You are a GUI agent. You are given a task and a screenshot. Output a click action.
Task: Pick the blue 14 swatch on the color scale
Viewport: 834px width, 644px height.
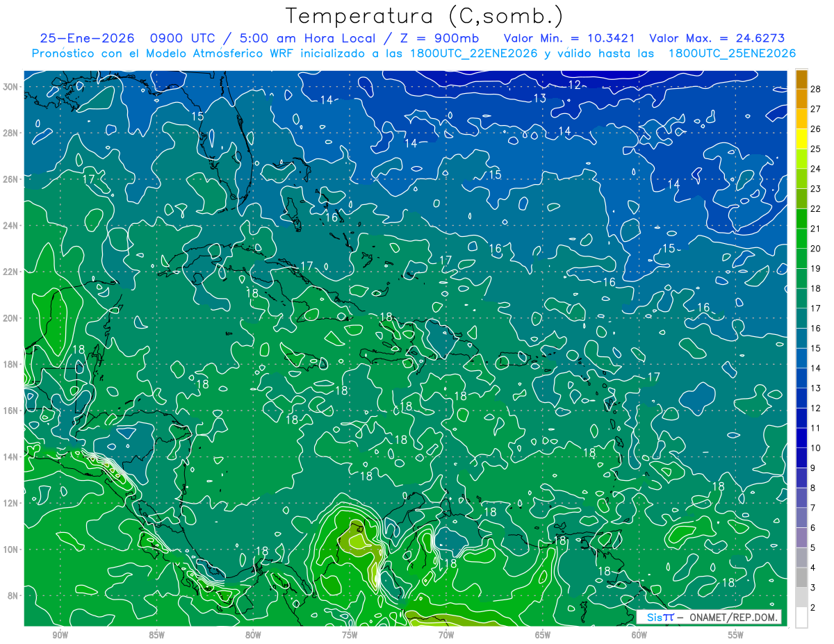pyautogui.click(x=801, y=358)
